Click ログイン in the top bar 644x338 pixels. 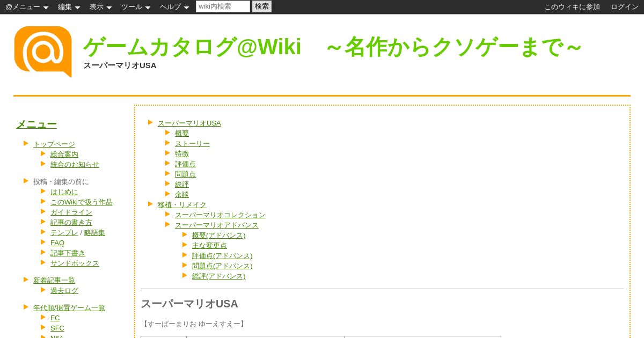625,7
